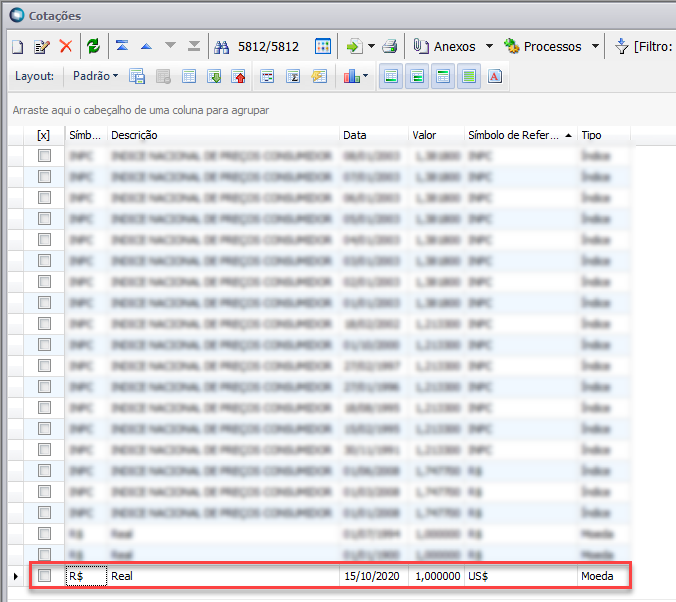Click the 5812/5812 record counter
Viewport: 676px width, 602px height.
[x=268, y=46]
